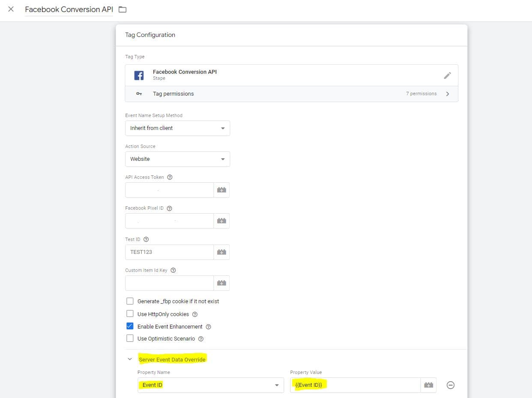Viewport: 532px width, 398px height.
Task: Click help icon beside Use HttpOnly cookies
Action: pyautogui.click(x=195, y=314)
